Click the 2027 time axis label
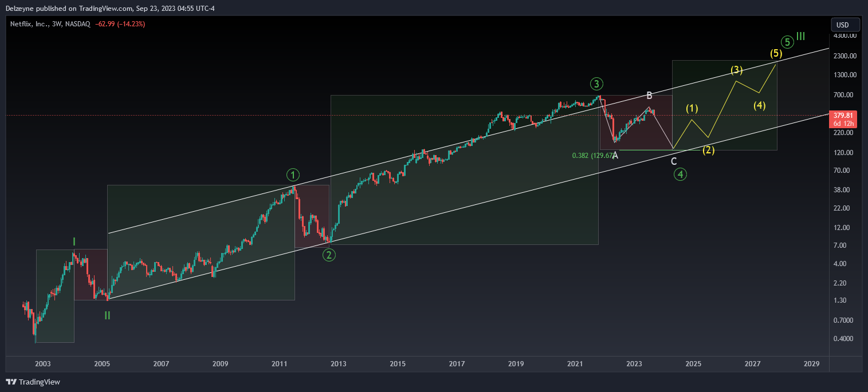The image size is (868, 392). coord(752,364)
